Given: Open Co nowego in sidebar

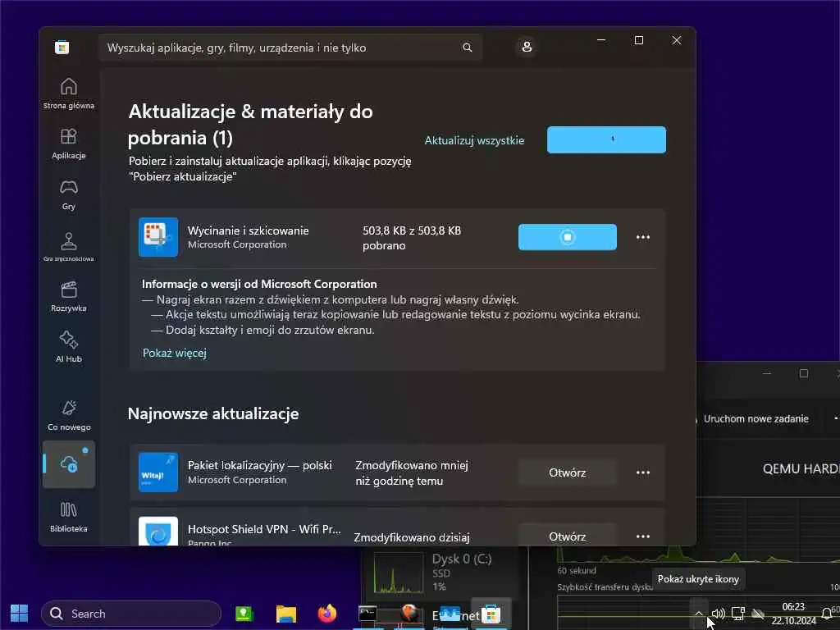Looking at the screenshot, I should (69, 415).
